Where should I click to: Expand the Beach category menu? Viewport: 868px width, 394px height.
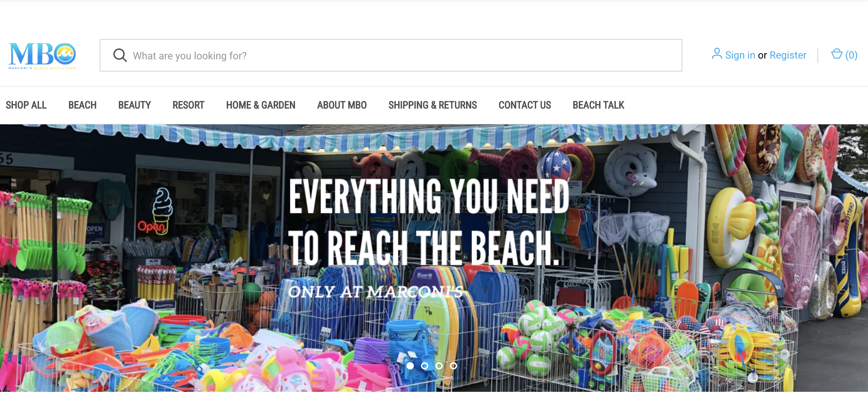(82, 105)
